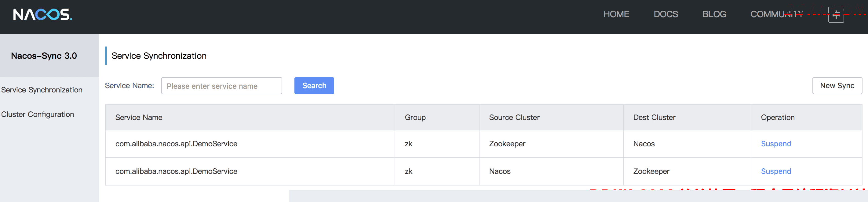This screenshot has height=202, width=868.
Task: Click the Service Synchronization page heading
Action: (x=159, y=56)
